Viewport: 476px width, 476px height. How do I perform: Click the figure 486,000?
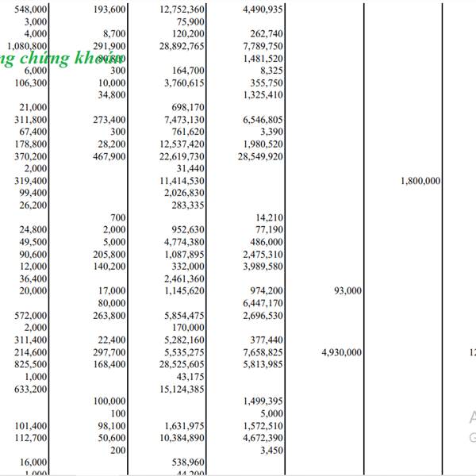(x=267, y=242)
